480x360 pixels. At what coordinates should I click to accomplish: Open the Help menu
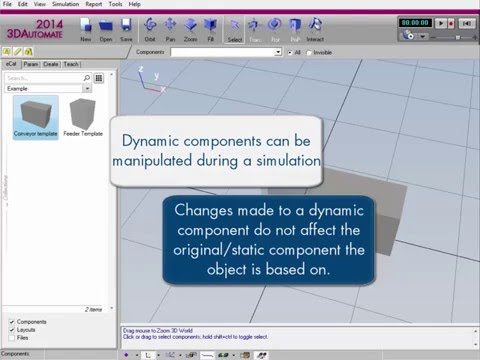(x=135, y=4)
